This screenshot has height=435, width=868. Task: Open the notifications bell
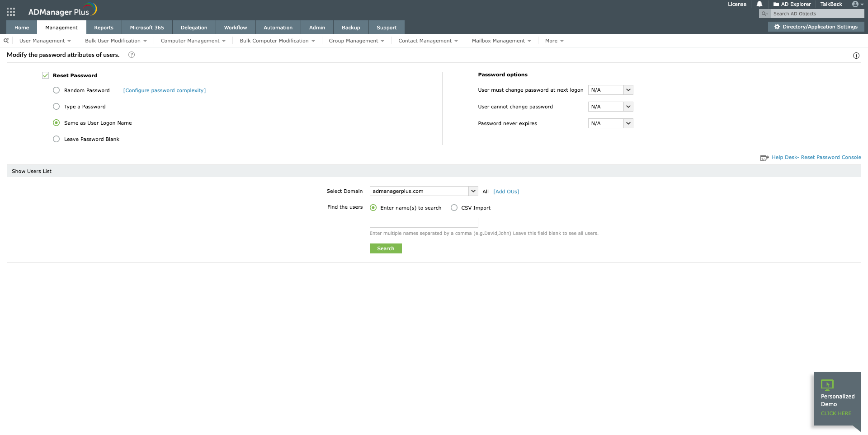pos(759,4)
